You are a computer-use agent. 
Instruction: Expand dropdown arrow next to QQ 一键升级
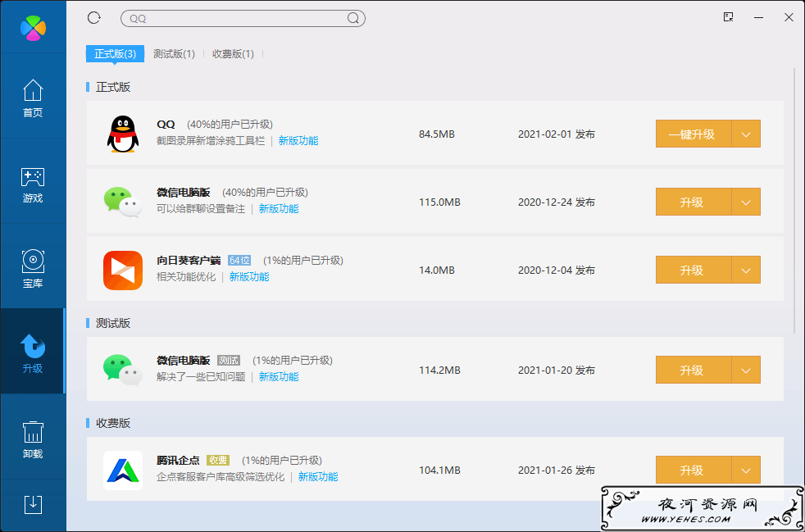(x=746, y=134)
